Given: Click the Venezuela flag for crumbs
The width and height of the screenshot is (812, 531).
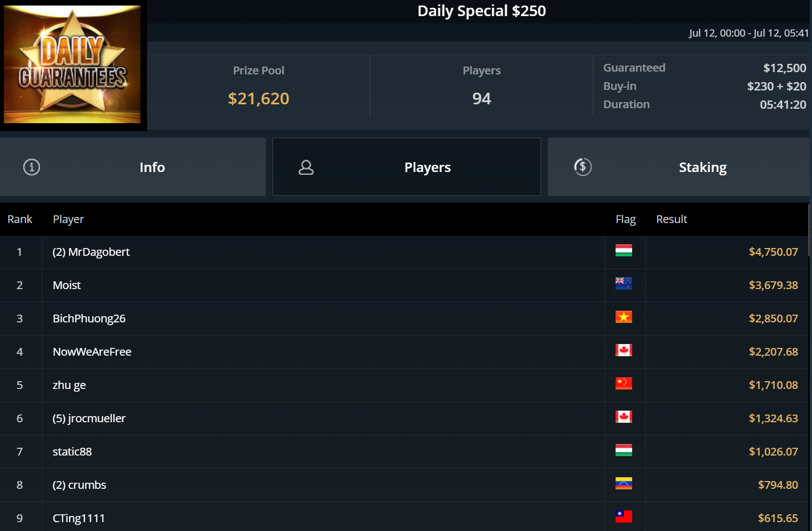Looking at the screenshot, I should coord(623,484).
